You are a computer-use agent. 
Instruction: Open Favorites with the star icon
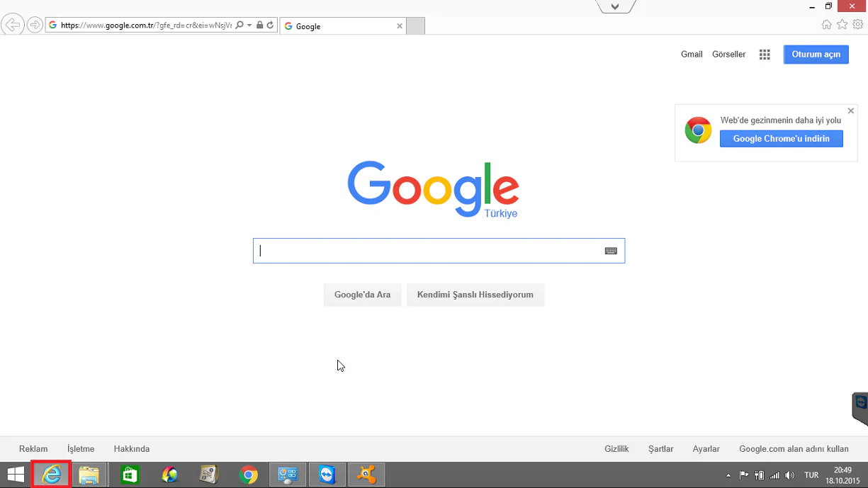(x=842, y=25)
